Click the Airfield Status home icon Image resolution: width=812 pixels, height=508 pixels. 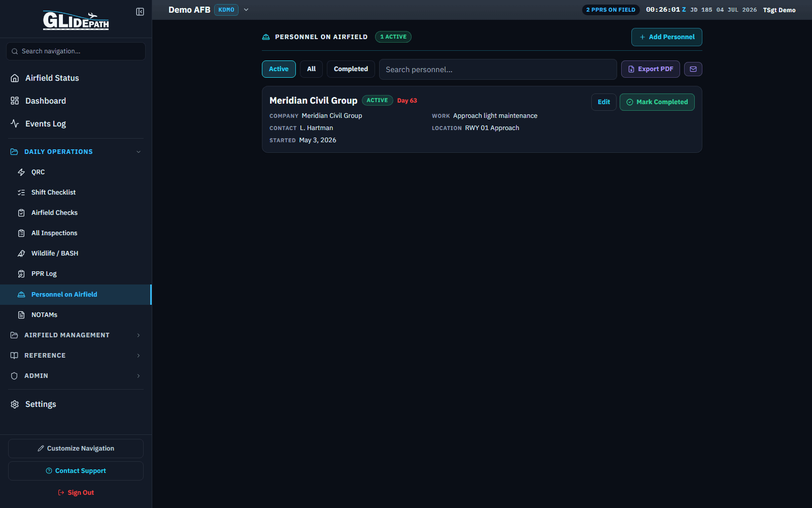click(x=15, y=78)
